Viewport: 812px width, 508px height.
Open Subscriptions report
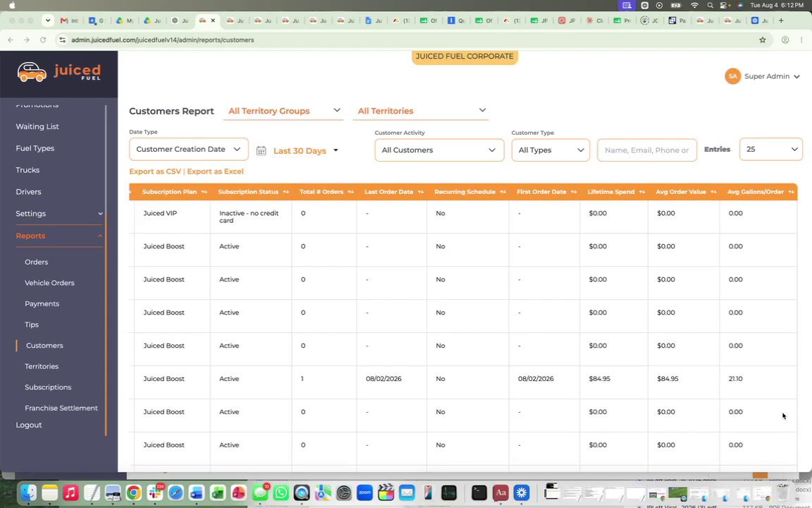click(48, 387)
